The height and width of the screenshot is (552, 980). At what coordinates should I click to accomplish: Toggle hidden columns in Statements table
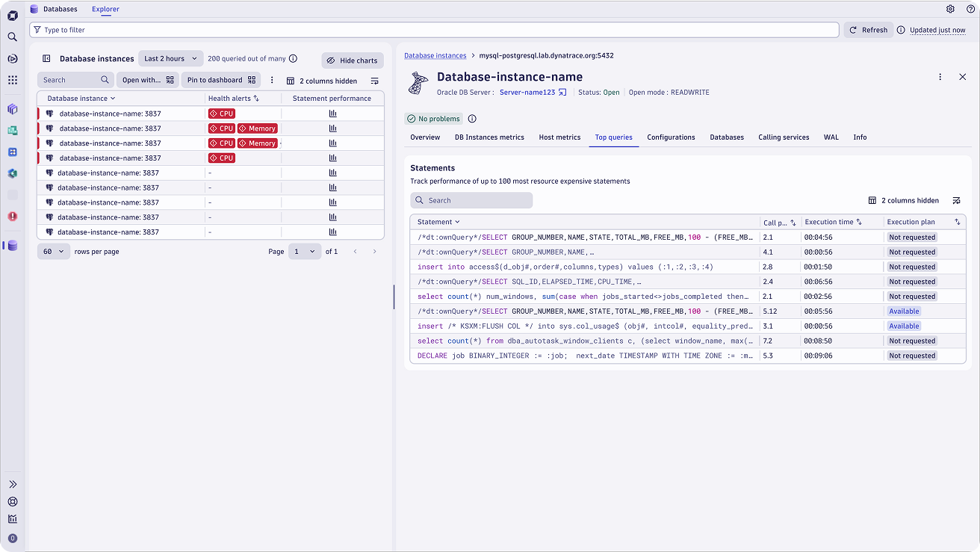click(903, 200)
